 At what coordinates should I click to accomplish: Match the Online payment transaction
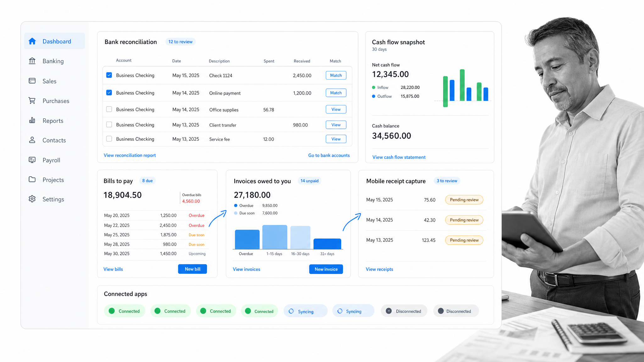(x=336, y=93)
